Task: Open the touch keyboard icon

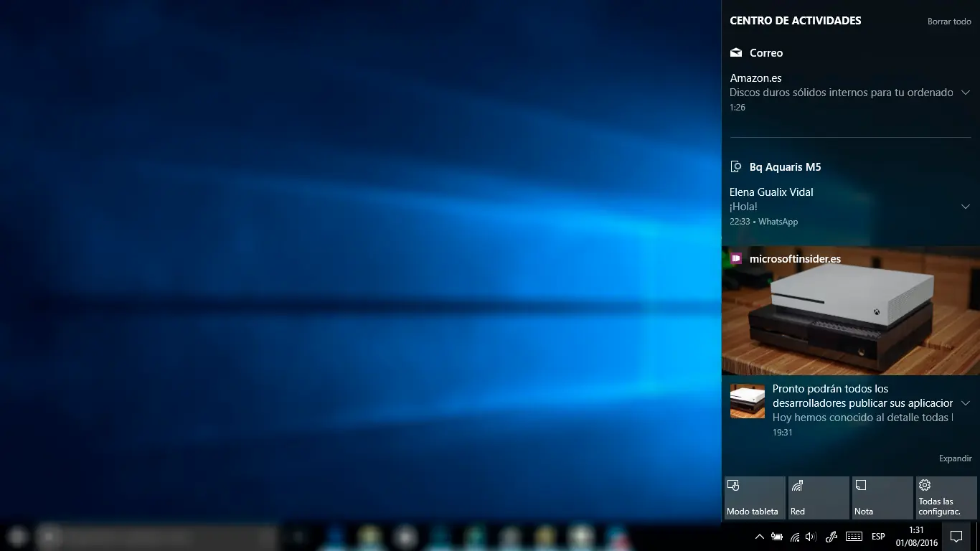Action: pos(853,536)
